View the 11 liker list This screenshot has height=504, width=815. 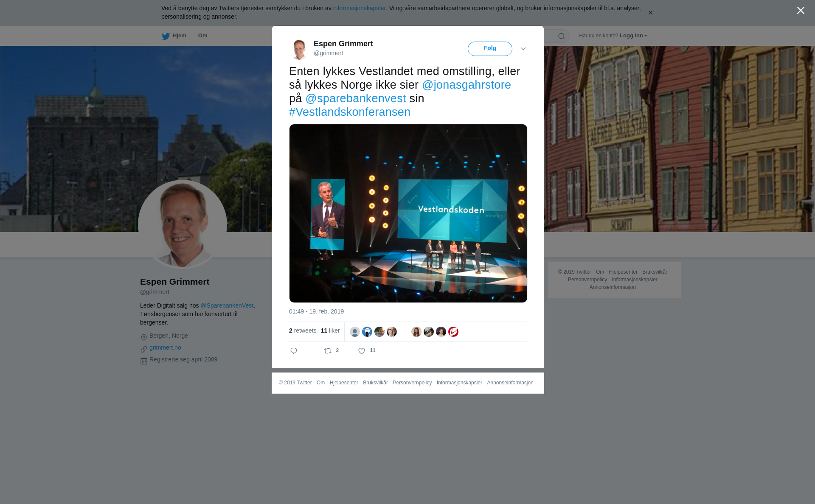[330, 330]
